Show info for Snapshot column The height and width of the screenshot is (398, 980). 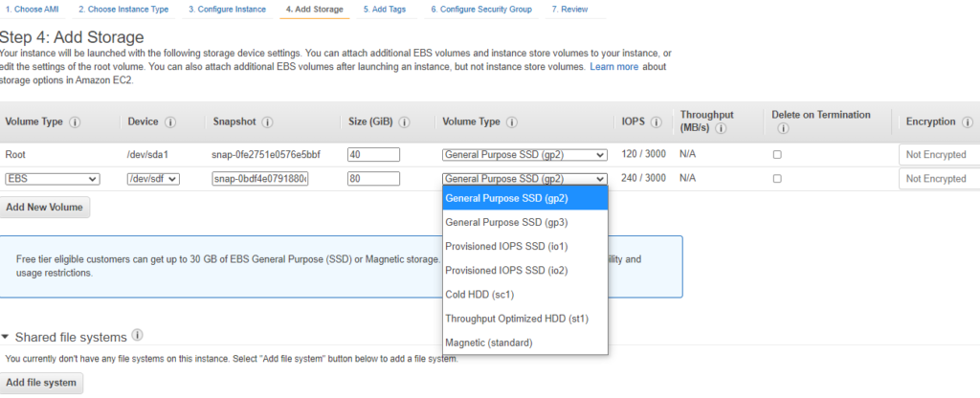click(268, 122)
